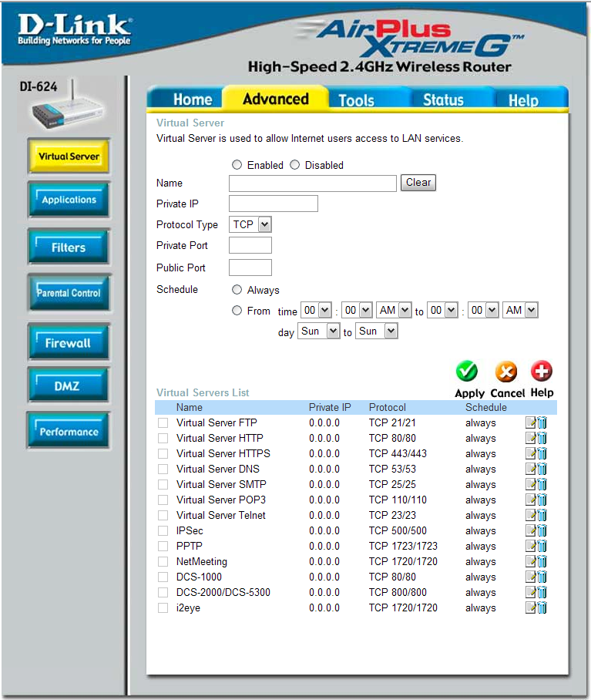
Task: Edit the DCS-2000/DCS-5300 entry
Action: [x=530, y=592]
